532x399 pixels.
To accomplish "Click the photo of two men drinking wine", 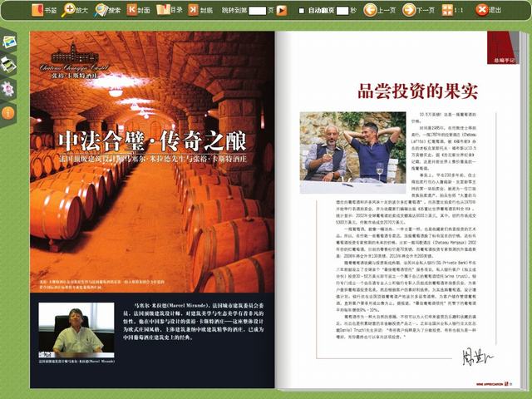I will pos(352,152).
